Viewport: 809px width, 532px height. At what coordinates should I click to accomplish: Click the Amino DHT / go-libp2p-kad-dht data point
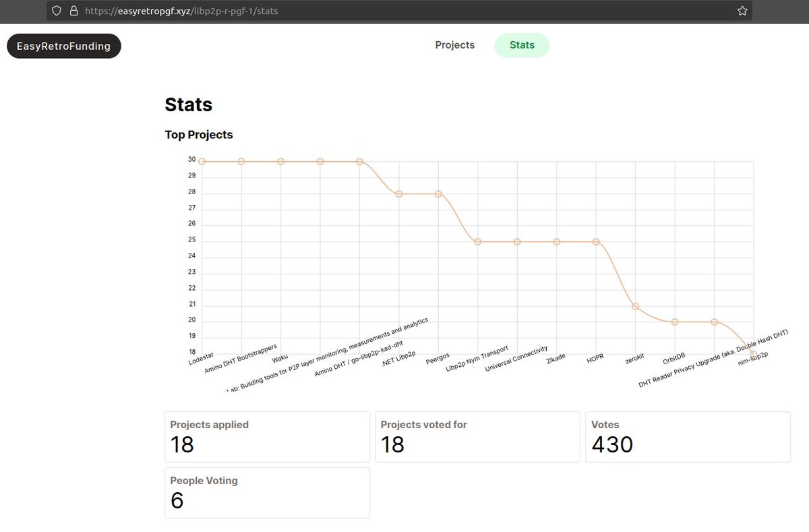[x=359, y=162]
